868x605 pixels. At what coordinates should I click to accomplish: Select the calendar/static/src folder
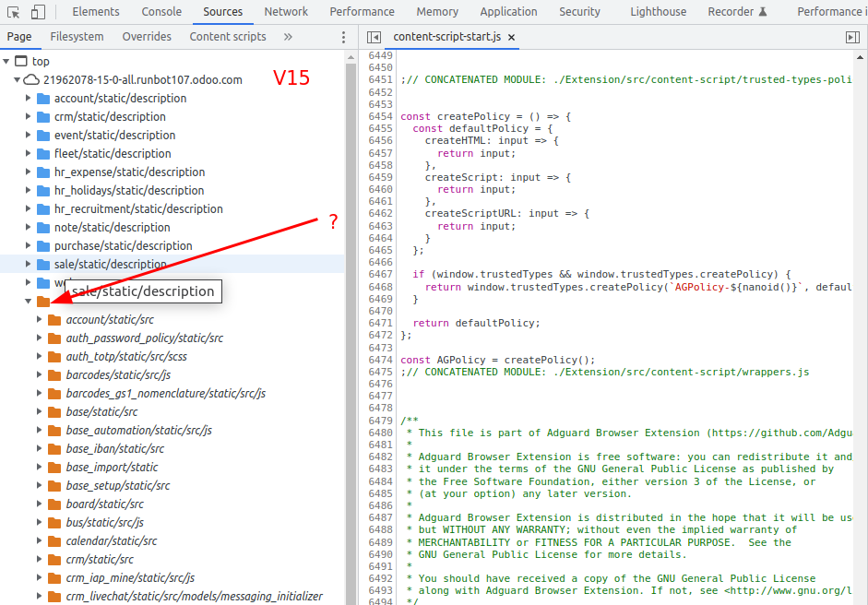pyautogui.click(x=111, y=541)
